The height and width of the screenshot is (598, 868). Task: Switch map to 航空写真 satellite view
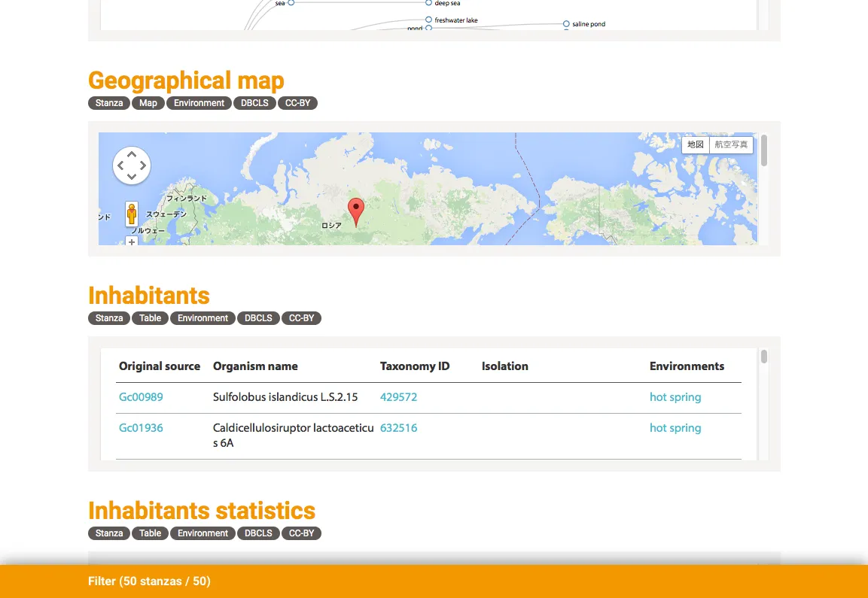[731, 144]
